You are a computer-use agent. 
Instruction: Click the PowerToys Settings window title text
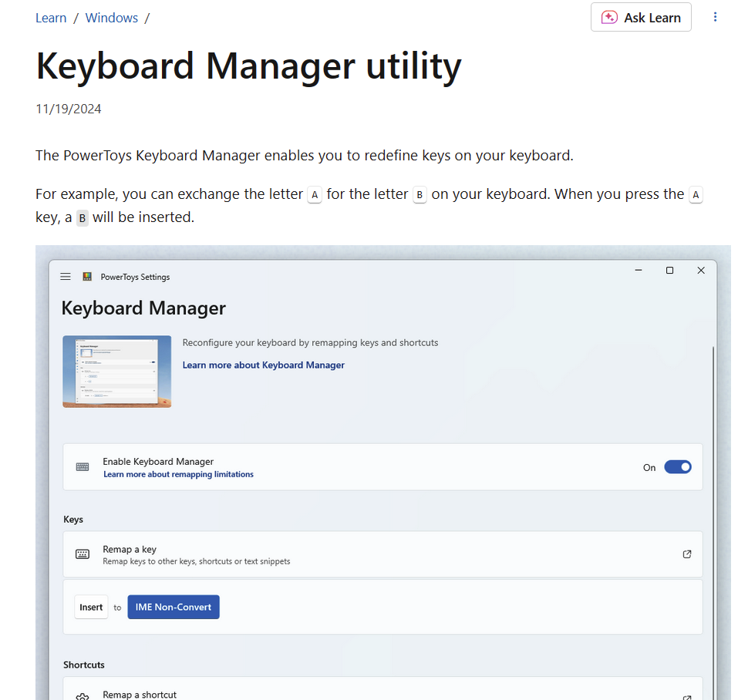135,277
